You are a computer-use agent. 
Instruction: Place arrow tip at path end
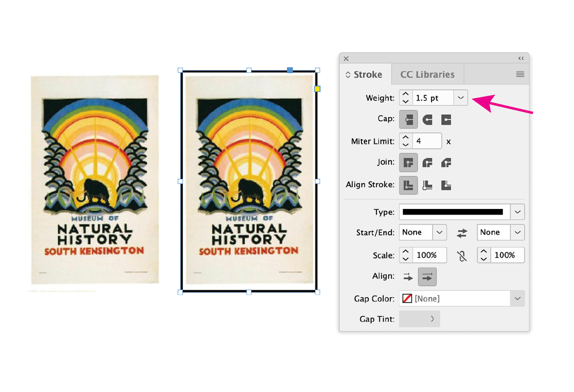point(427,277)
